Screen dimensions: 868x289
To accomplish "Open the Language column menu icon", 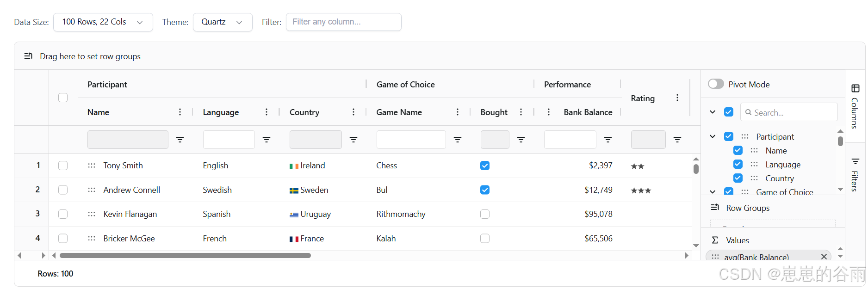I will pyautogui.click(x=267, y=112).
